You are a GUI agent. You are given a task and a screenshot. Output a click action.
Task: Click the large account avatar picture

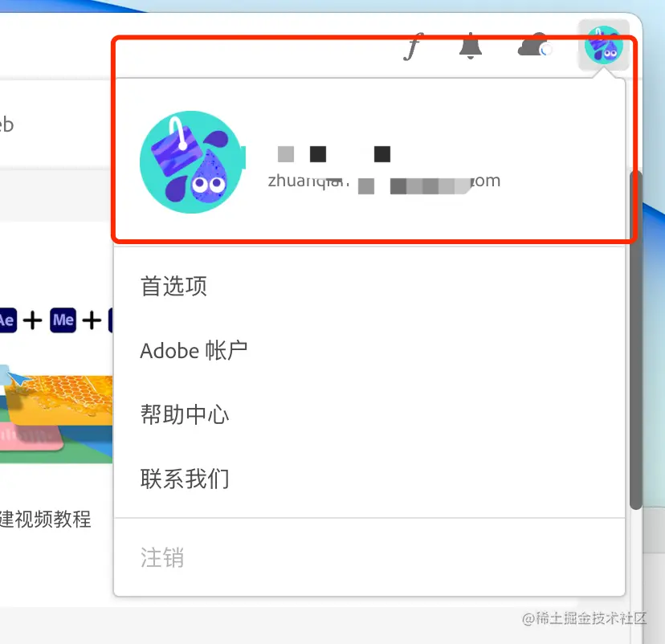point(192,161)
